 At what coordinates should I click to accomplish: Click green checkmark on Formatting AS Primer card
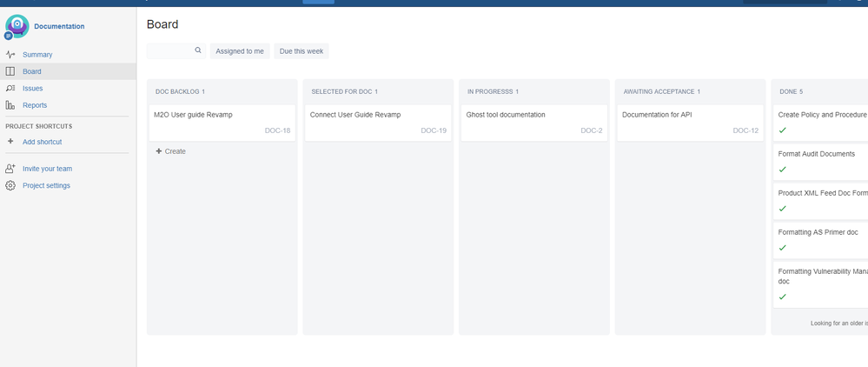[782, 248]
